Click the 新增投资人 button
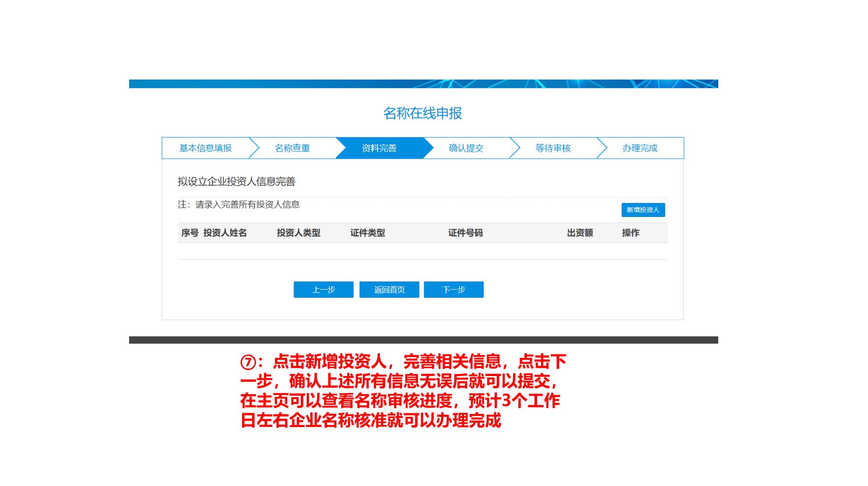The image size is (868, 486). point(644,210)
